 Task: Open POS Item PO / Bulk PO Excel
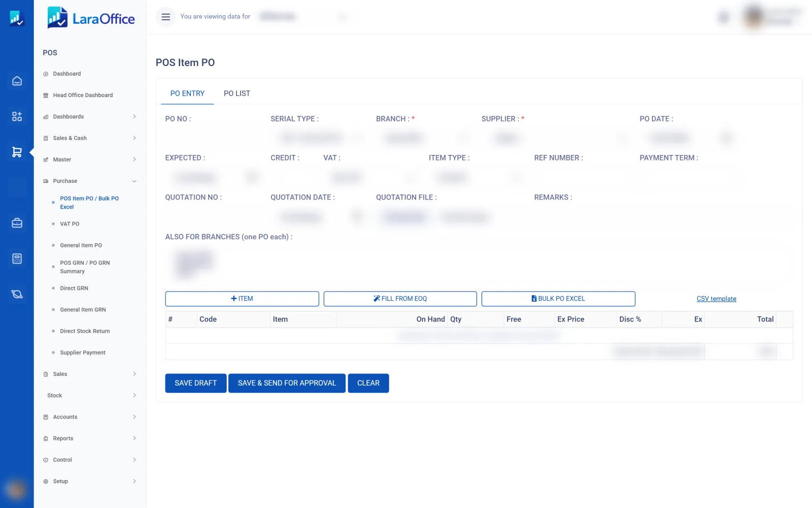click(89, 203)
